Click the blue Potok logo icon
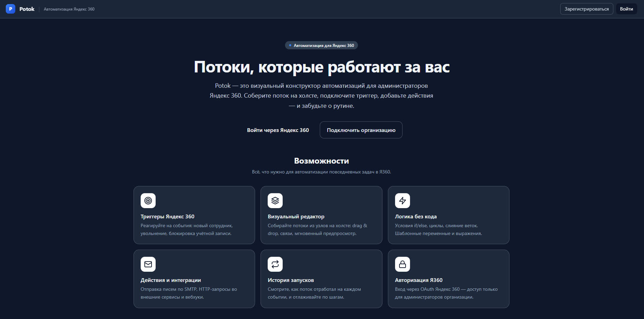Image resolution: width=644 pixels, height=319 pixels. (x=11, y=9)
